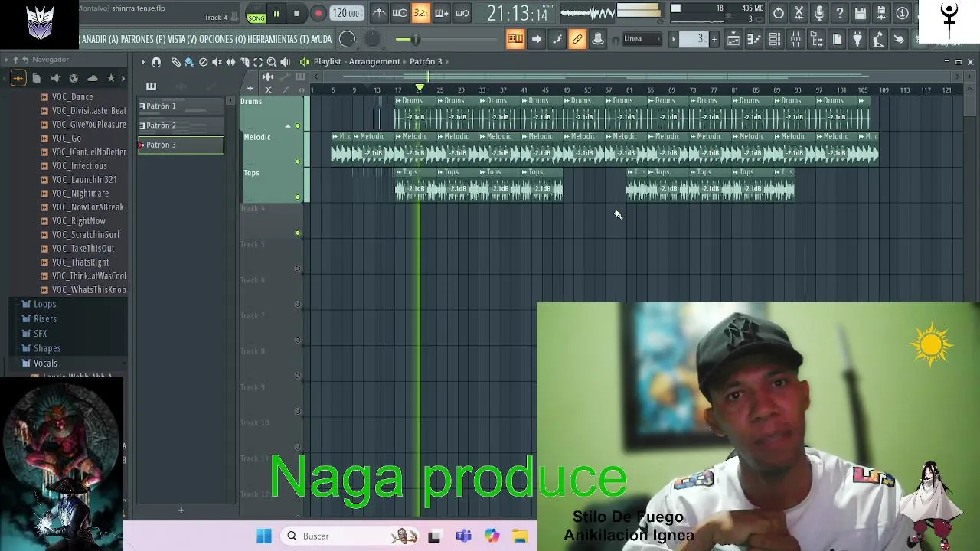Click the 120.000 tempo field

coord(346,13)
